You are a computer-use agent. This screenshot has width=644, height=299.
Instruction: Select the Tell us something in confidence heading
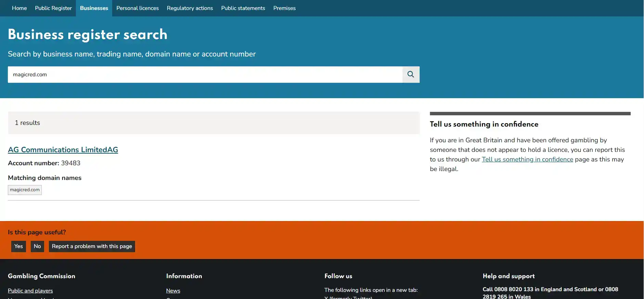pyautogui.click(x=484, y=124)
